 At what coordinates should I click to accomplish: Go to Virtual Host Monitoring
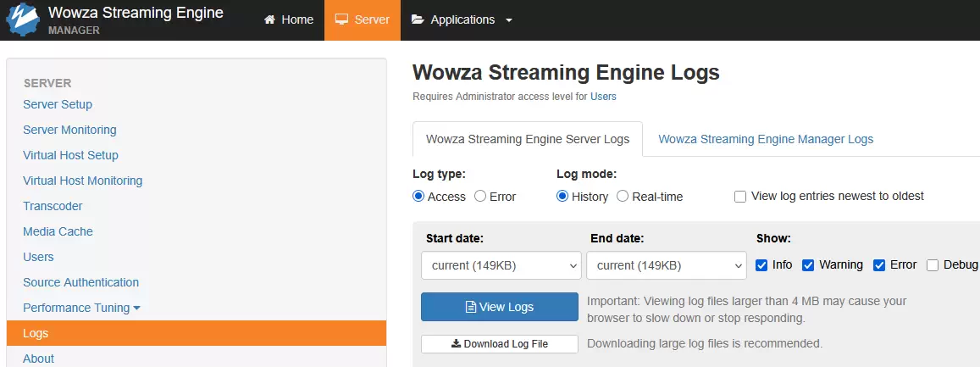(x=82, y=181)
